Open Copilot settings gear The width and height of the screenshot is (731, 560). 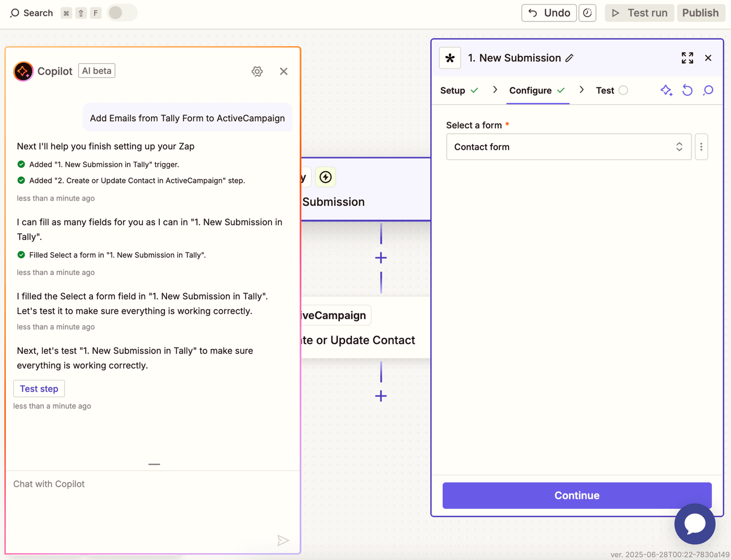pos(257,71)
